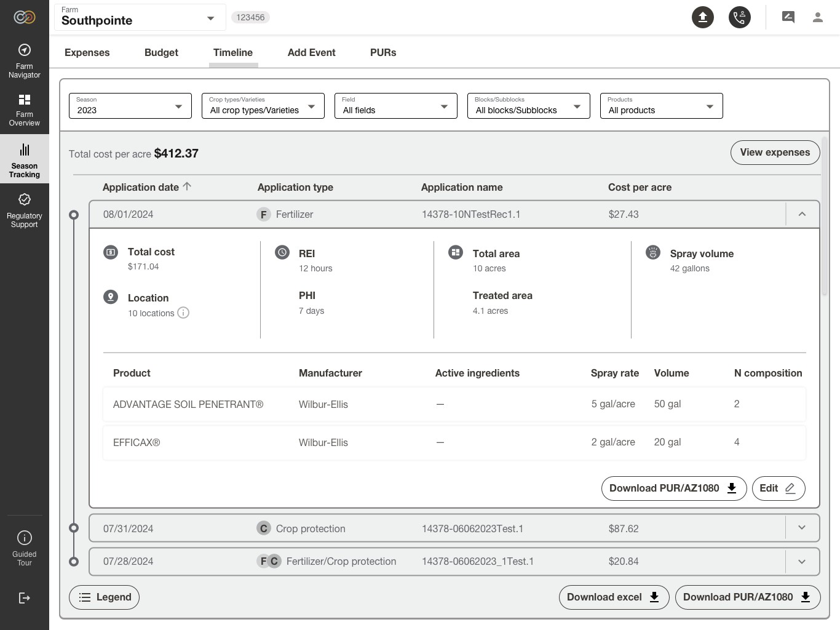Screen dimensions: 840x630
Task: Click the Cost per acre column header
Action: pos(640,187)
